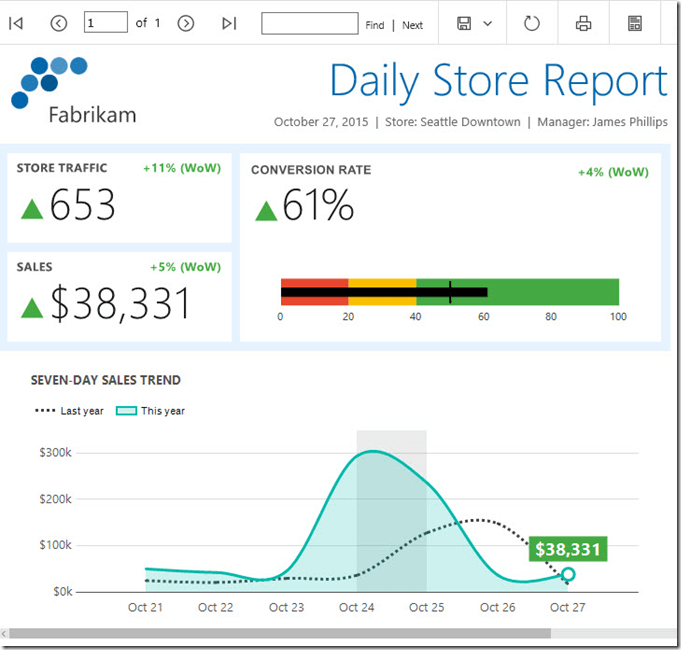Click the $38,331 data label on chart
Screen dimensions: 681x650
567,549
